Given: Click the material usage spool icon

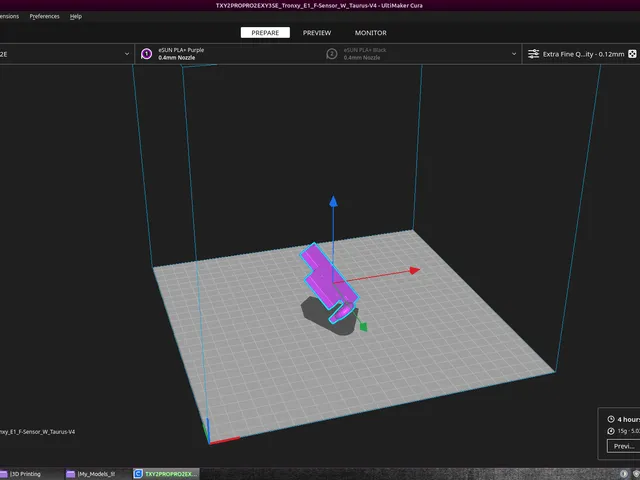Looking at the screenshot, I should pos(611,431).
